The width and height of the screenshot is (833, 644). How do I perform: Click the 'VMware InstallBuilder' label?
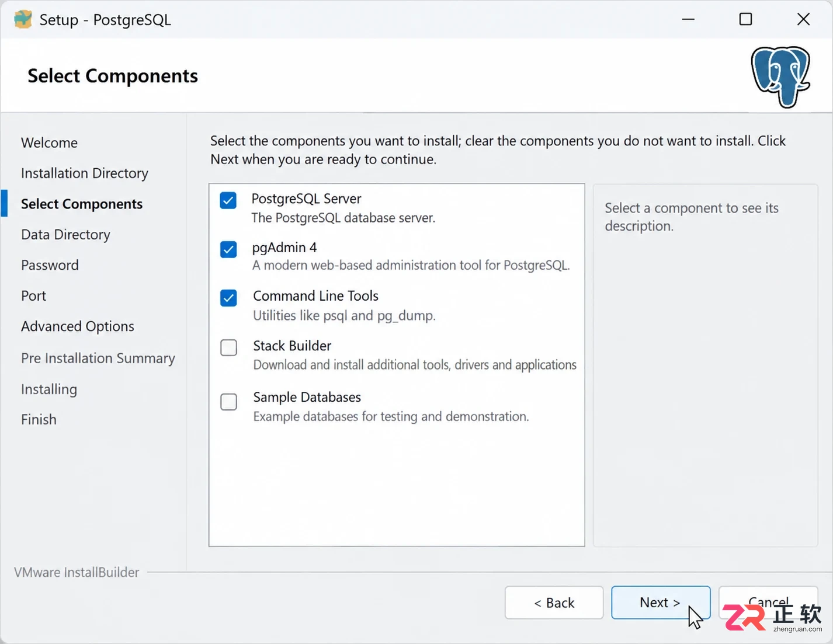tap(77, 572)
